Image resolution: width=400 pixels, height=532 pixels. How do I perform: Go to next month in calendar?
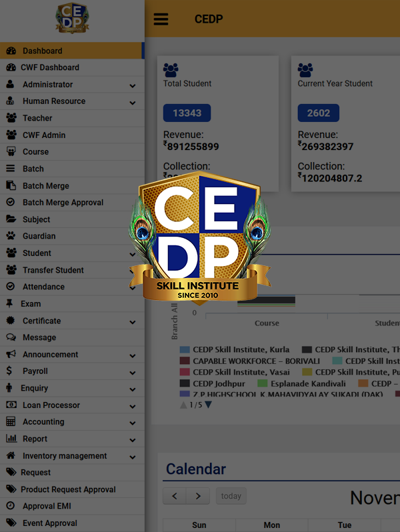pyautogui.click(x=198, y=496)
